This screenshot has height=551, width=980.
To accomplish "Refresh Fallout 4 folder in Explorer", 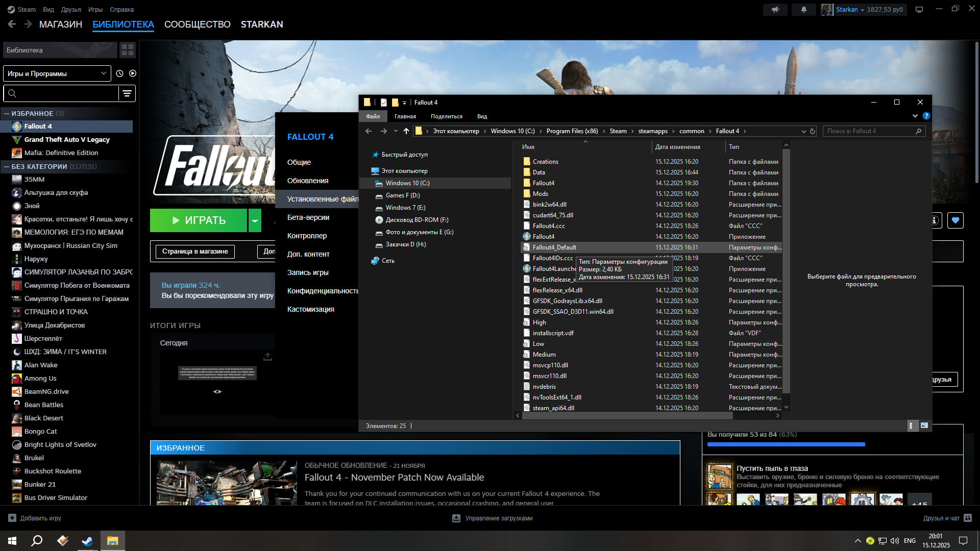I will (x=813, y=131).
